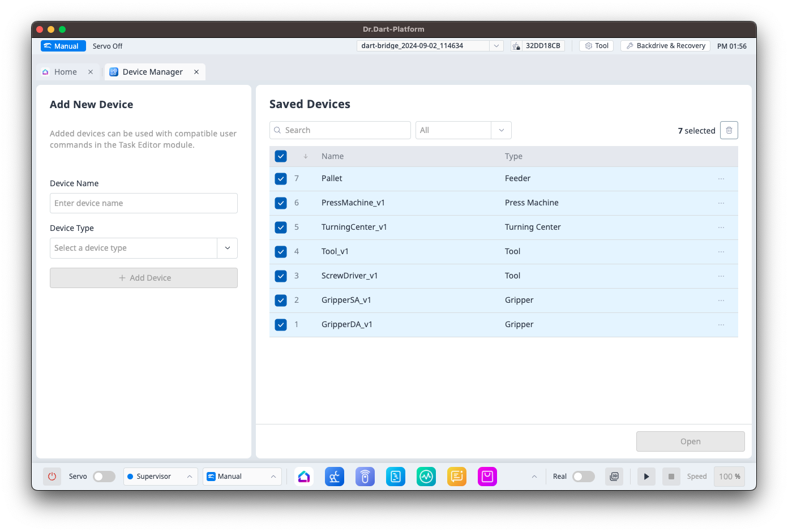788x532 pixels.
Task: Open the purple remote control module icon
Action: click(x=365, y=477)
